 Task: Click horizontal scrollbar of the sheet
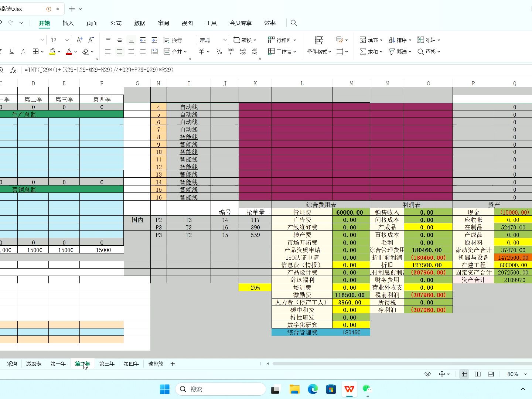[402, 364]
